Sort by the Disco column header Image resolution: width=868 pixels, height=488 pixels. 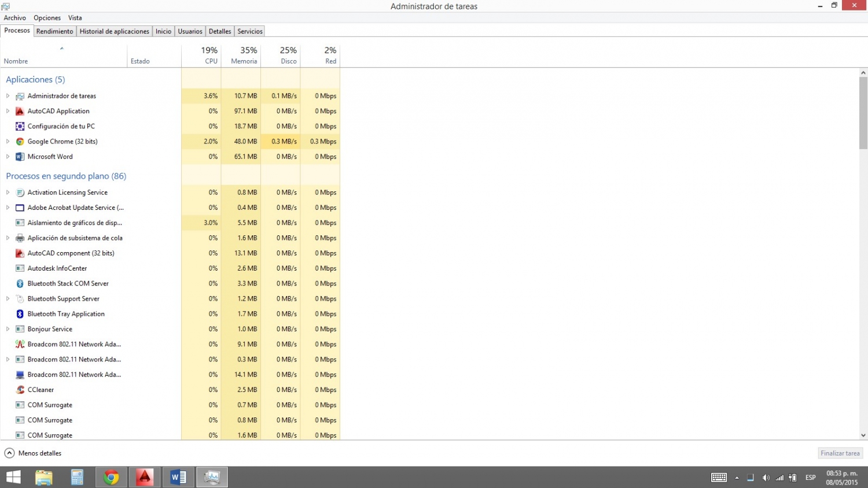(x=281, y=56)
